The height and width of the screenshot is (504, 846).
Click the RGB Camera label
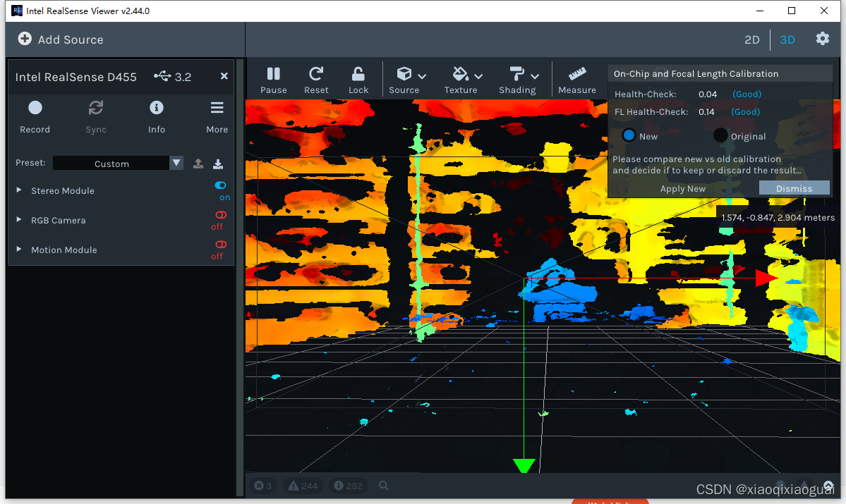pyautogui.click(x=59, y=220)
